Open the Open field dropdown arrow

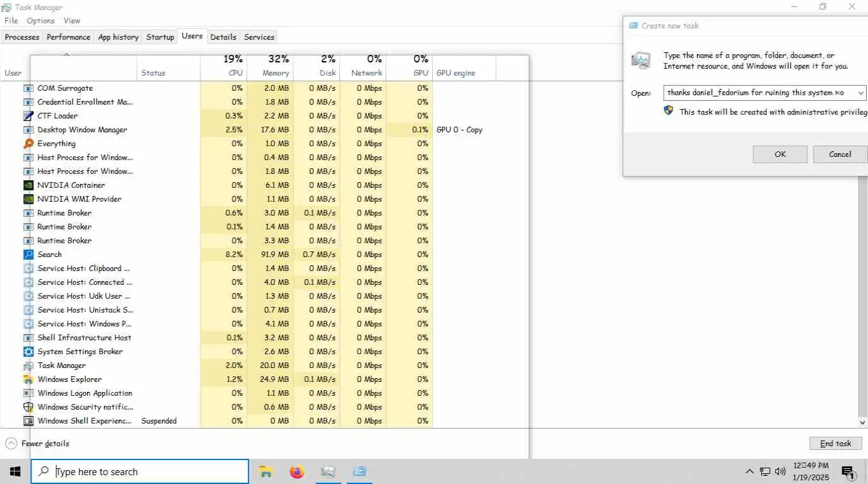point(860,93)
